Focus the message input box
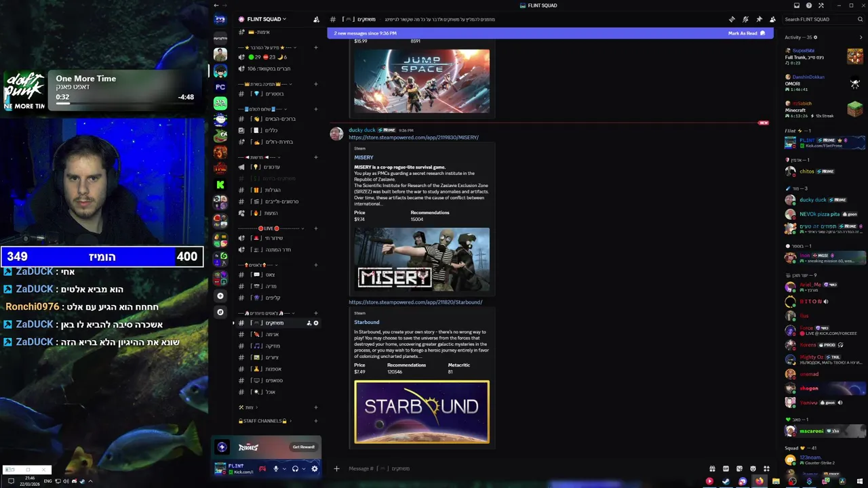The height and width of the screenshot is (488, 868). coord(522,468)
